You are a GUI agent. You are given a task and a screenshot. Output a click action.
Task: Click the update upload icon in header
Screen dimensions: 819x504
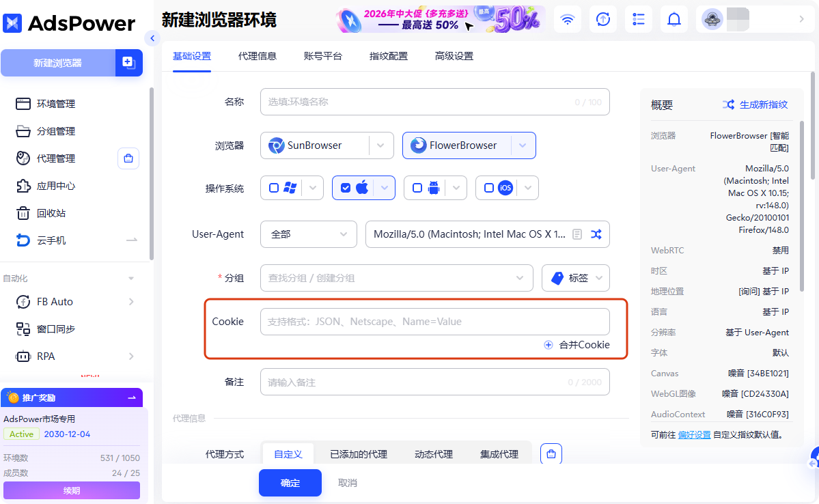pos(603,19)
